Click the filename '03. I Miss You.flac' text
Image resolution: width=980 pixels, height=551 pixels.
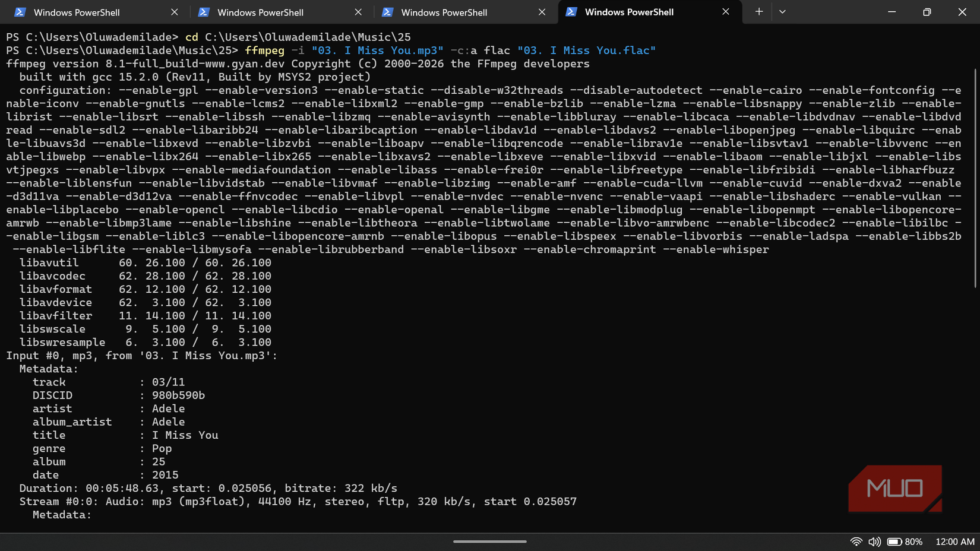587,50
